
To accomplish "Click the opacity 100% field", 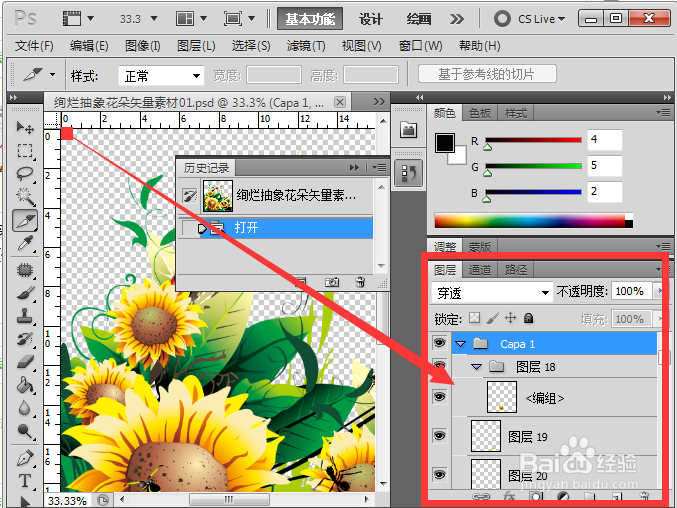I will tap(633, 291).
